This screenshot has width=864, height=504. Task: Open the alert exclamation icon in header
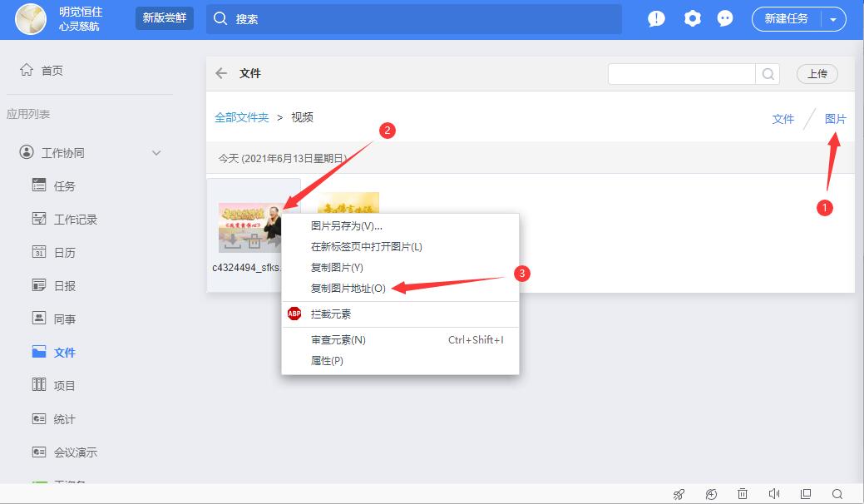click(656, 19)
